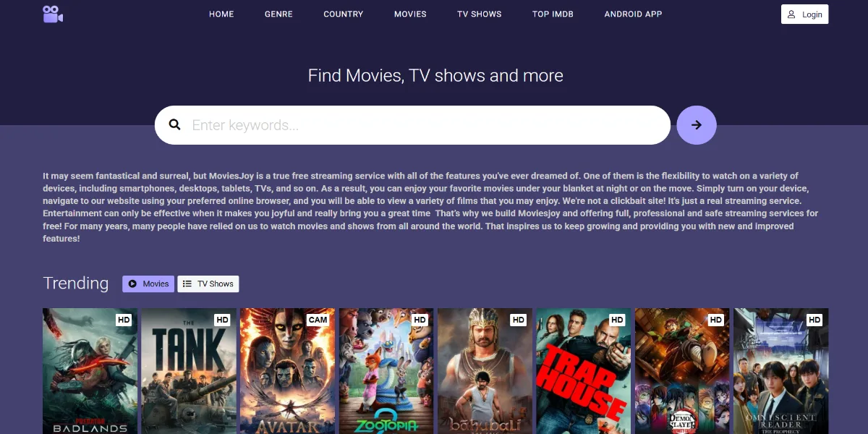Click the MoviesJoy camera logo
This screenshot has height=434, width=868.
tap(51, 13)
